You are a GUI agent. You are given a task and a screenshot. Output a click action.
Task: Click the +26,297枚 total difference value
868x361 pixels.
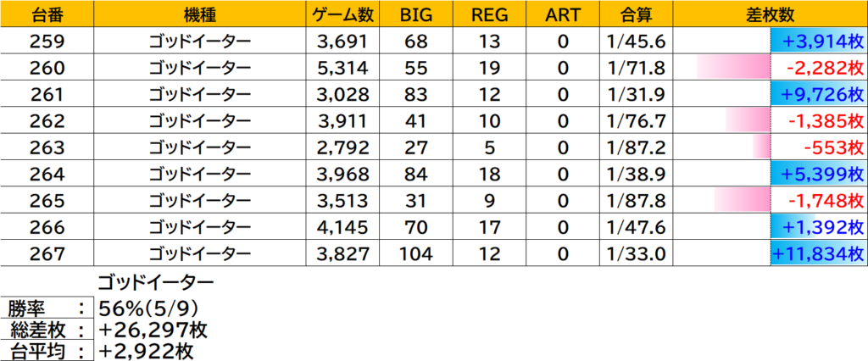(x=153, y=330)
